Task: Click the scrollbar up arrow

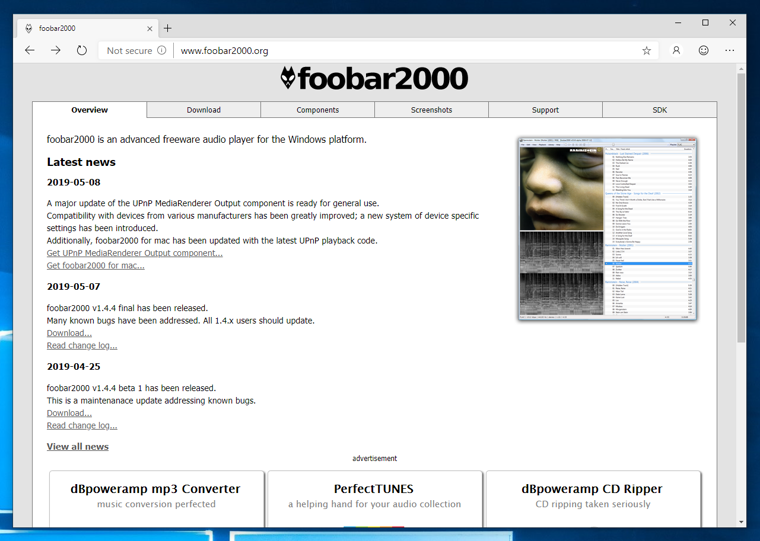Action: click(x=741, y=69)
